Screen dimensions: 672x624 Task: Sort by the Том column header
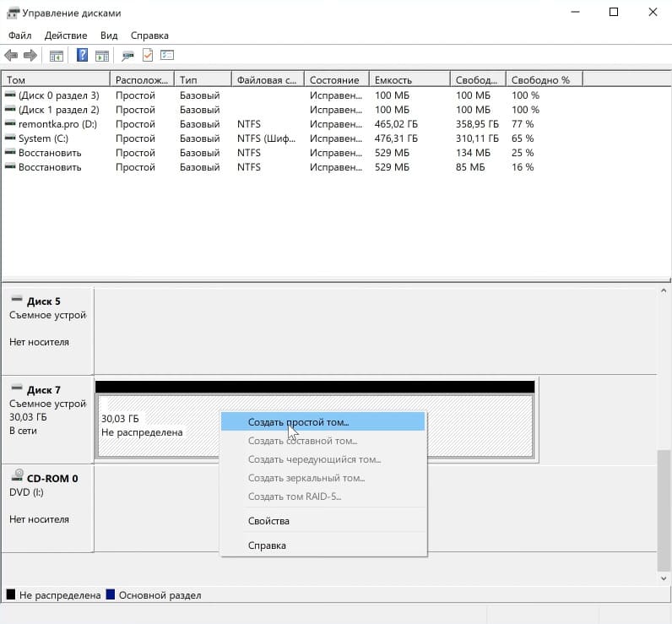(56, 79)
